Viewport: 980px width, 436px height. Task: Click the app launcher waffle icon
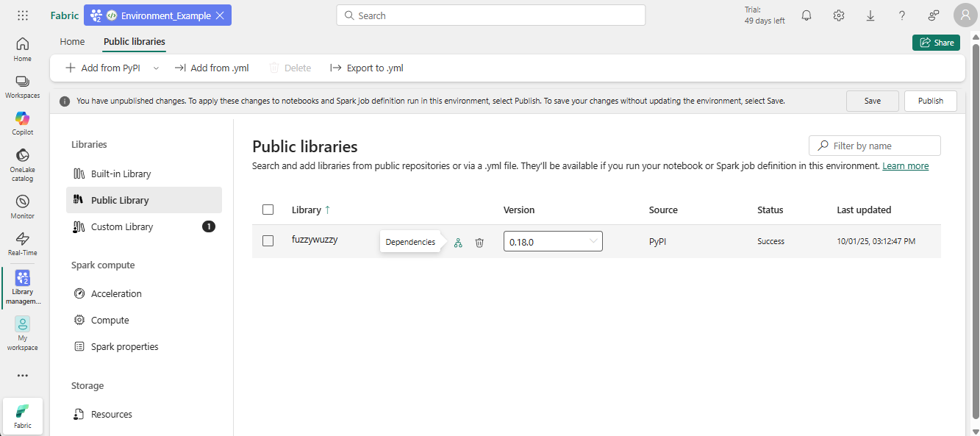(x=23, y=15)
